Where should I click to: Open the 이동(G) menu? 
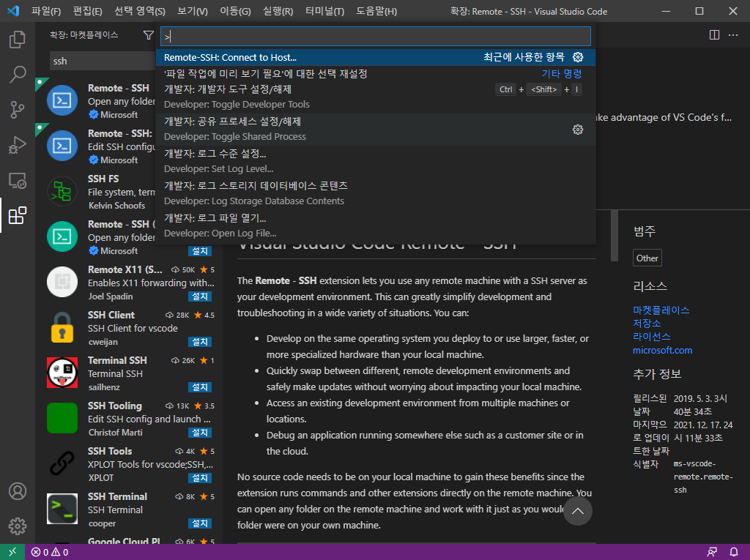click(235, 11)
